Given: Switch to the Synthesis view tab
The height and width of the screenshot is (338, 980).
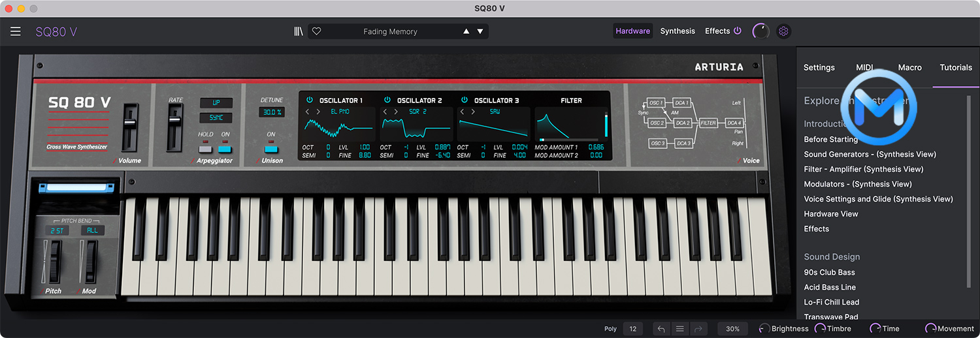Looking at the screenshot, I should (x=678, y=31).
